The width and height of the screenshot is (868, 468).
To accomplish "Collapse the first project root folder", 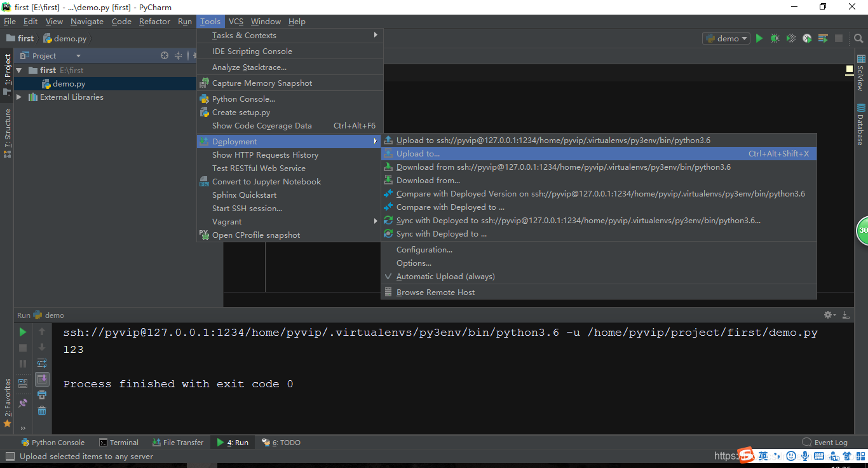I will [19, 71].
